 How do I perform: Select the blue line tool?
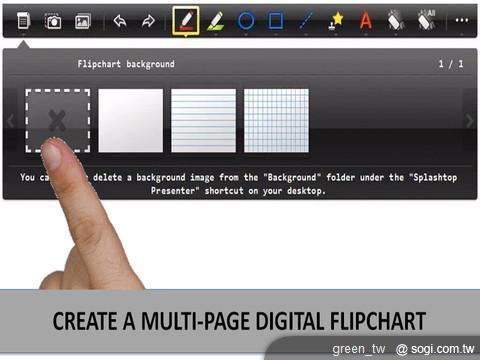306,21
